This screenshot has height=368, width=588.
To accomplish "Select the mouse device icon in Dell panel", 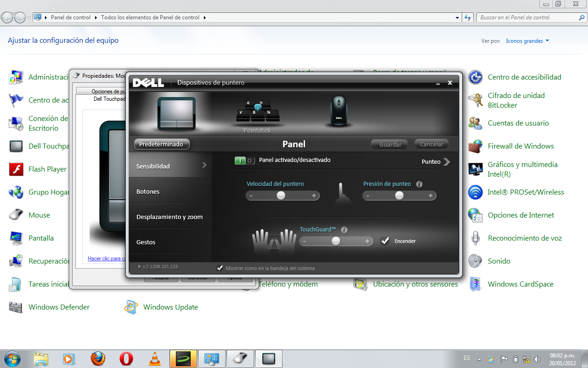I will click(x=339, y=111).
